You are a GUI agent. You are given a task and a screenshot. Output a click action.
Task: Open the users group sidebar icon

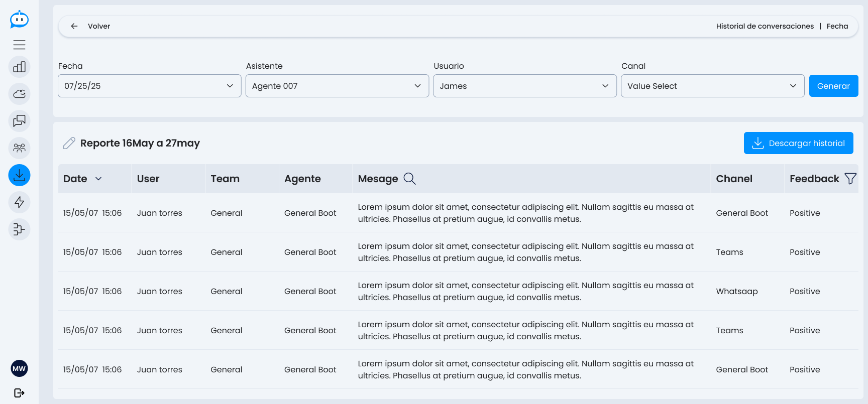(19, 148)
